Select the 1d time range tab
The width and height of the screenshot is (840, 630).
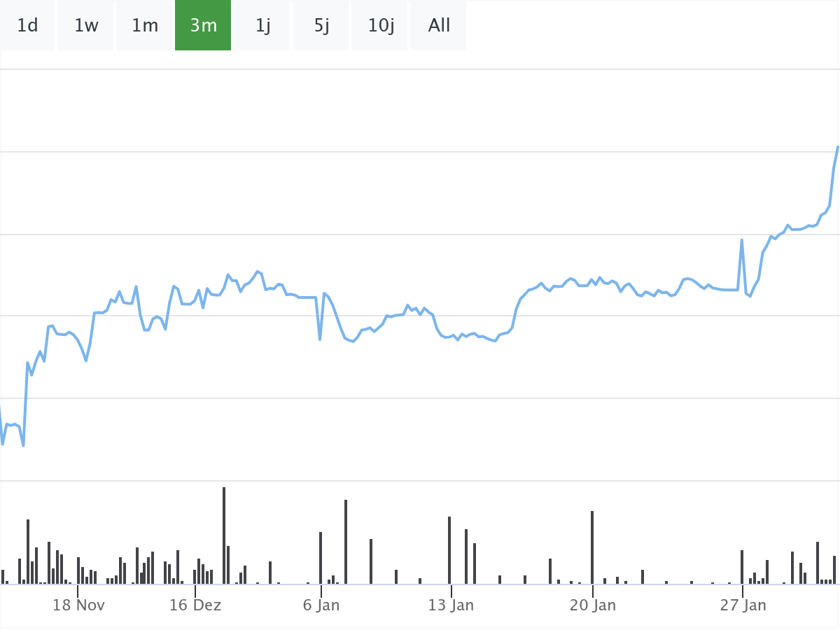pyautogui.click(x=27, y=26)
